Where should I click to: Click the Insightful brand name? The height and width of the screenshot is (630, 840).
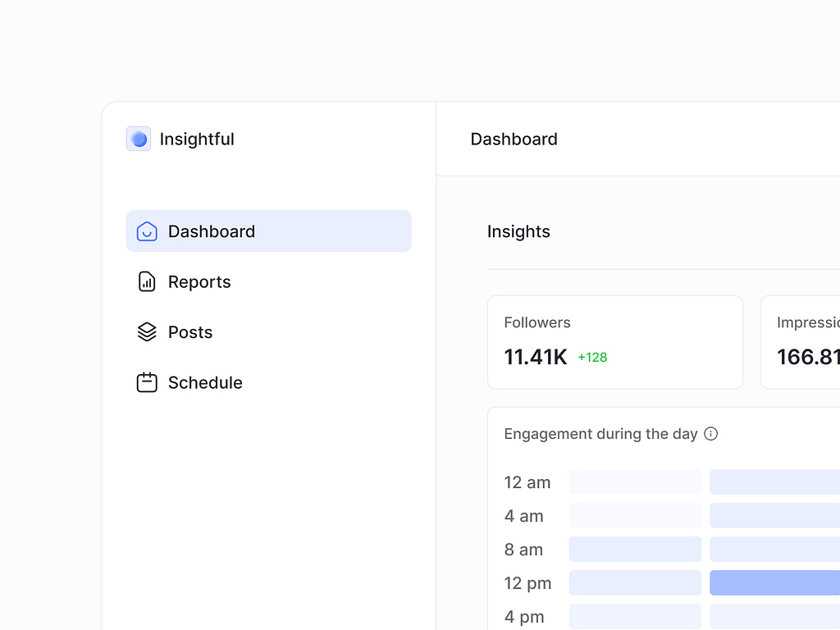point(197,139)
